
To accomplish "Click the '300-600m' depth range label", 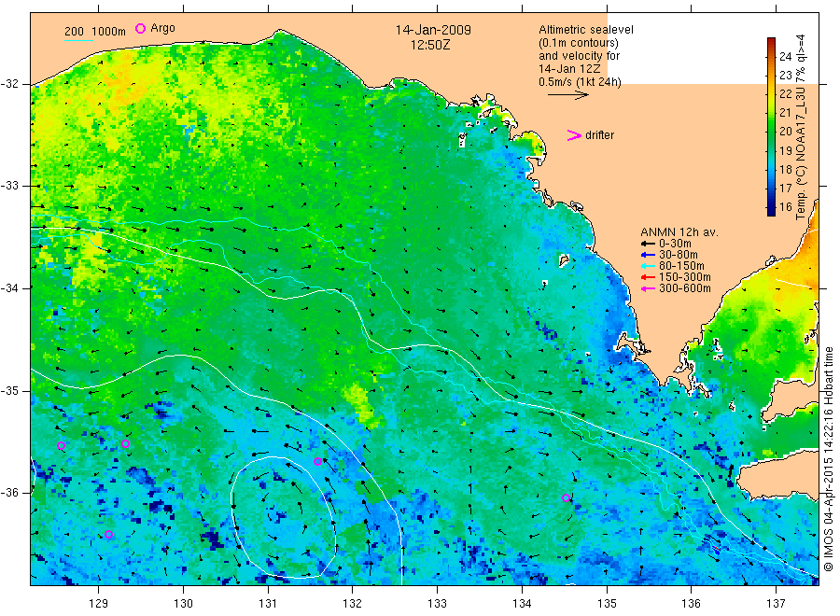I will click(685, 288).
